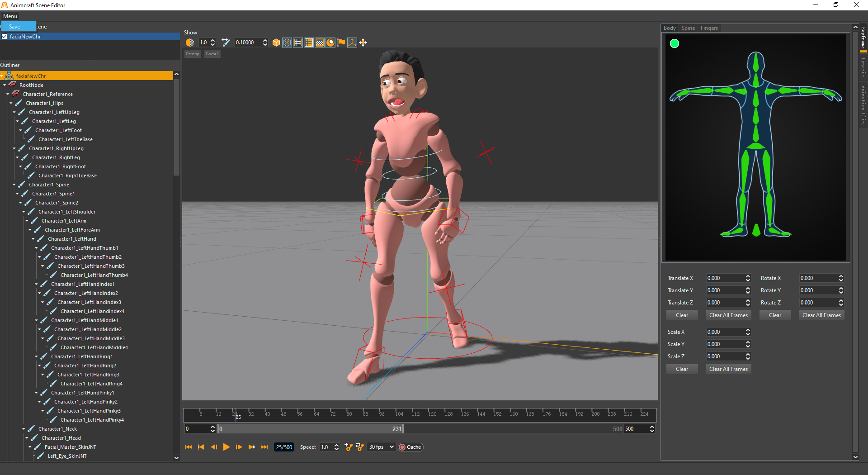
Task: Click the RootNode icon in Outliner
Action: (13, 85)
